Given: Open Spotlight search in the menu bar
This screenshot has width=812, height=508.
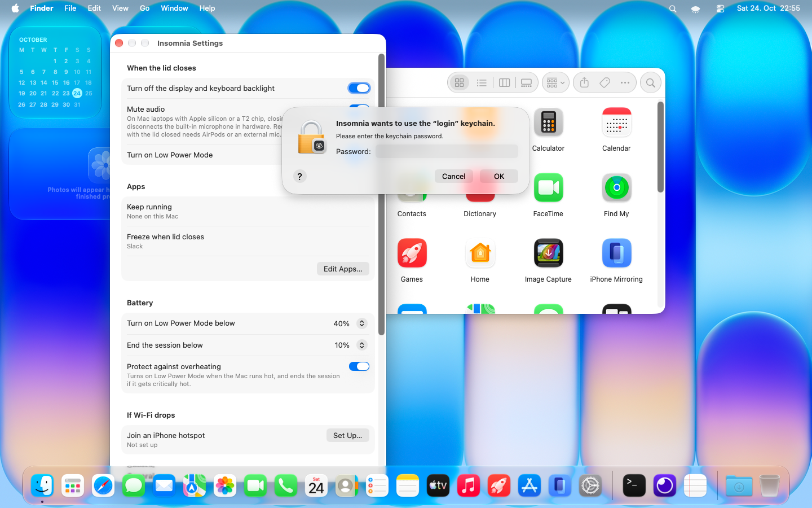Looking at the screenshot, I should (673, 8).
